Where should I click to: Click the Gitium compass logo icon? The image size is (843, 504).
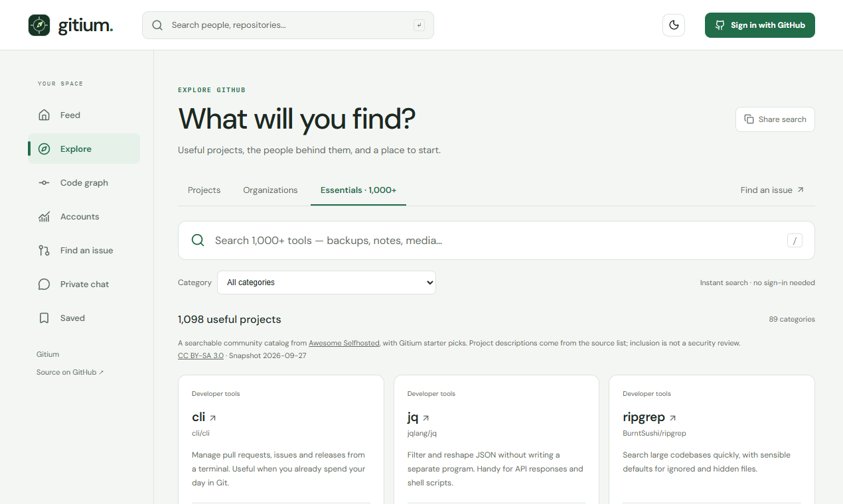tap(39, 25)
